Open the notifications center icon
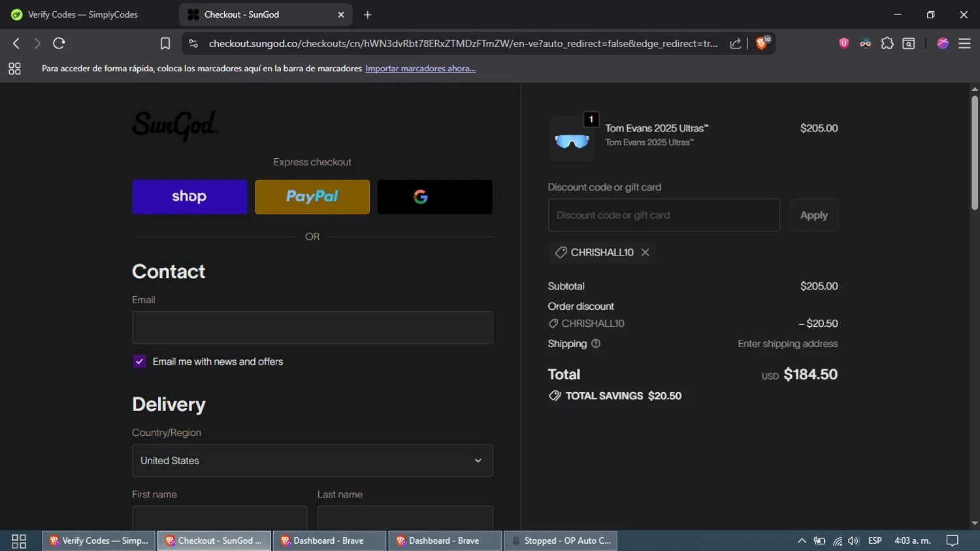The width and height of the screenshot is (980, 551). click(x=953, y=541)
